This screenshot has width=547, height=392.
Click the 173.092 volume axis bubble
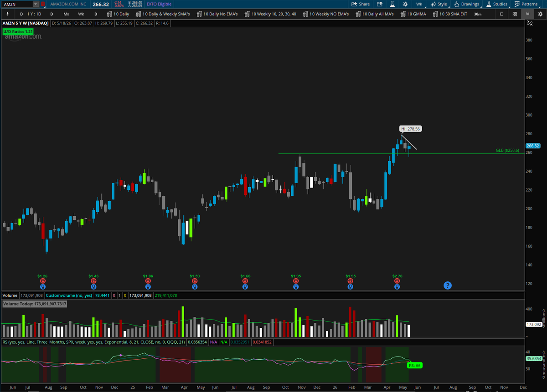coord(533,325)
